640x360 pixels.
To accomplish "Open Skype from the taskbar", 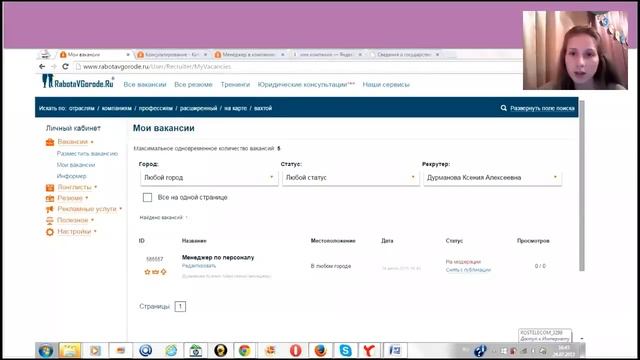I will click(x=345, y=351).
